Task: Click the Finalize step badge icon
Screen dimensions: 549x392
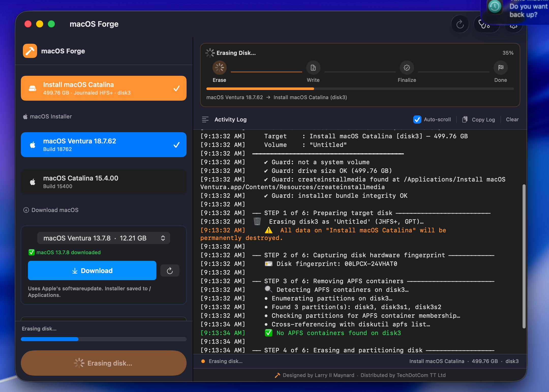Action: 407,68
